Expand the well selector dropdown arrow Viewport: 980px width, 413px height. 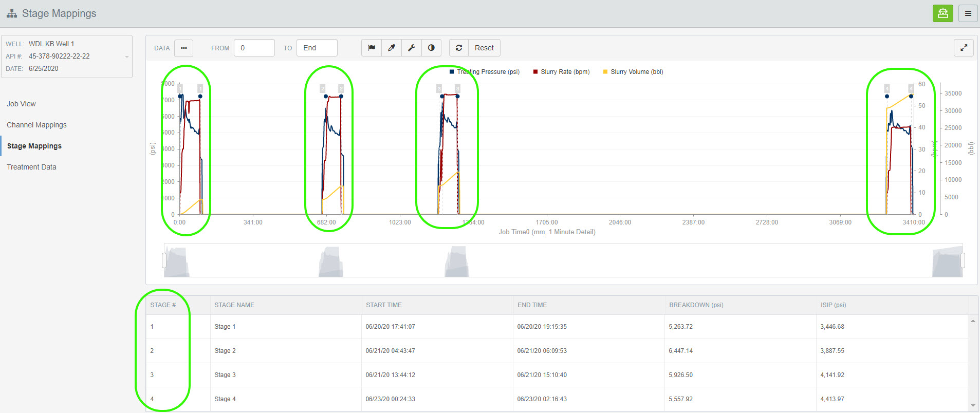127,57
